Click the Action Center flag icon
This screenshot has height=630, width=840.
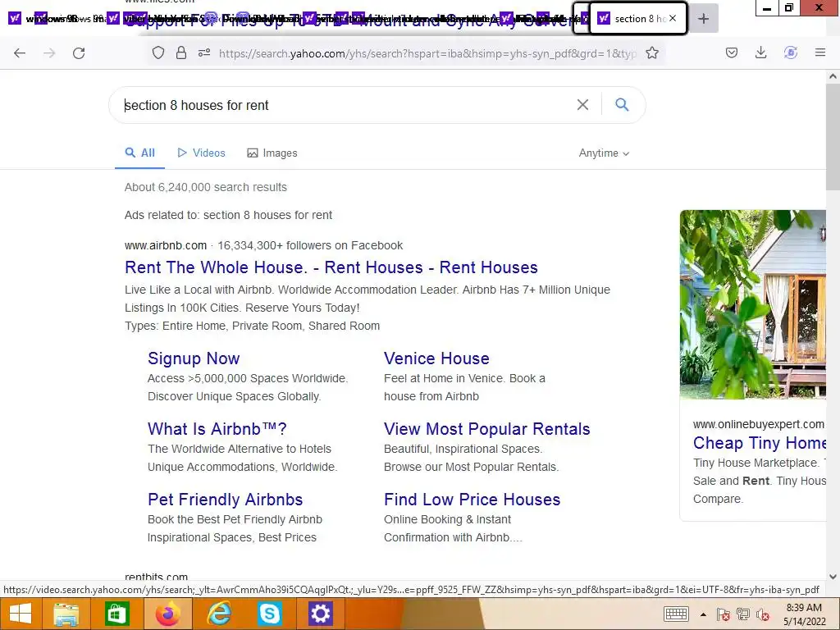click(x=724, y=614)
